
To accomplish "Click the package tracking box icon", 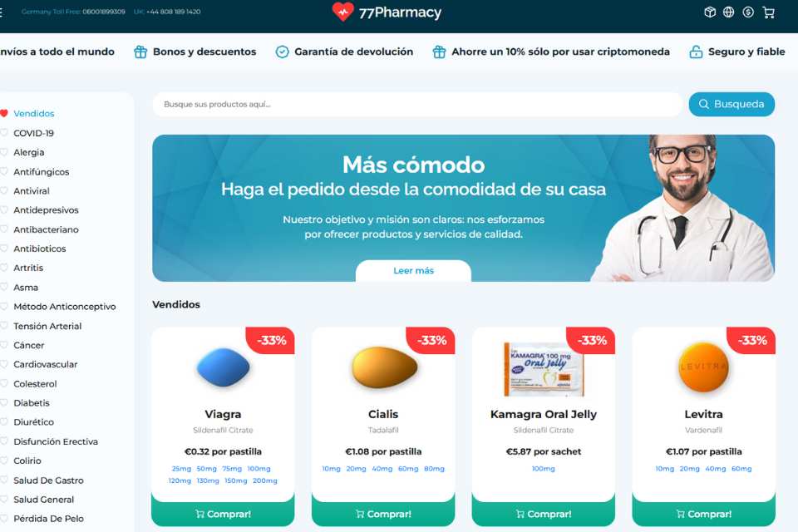I will click(x=710, y=12).
